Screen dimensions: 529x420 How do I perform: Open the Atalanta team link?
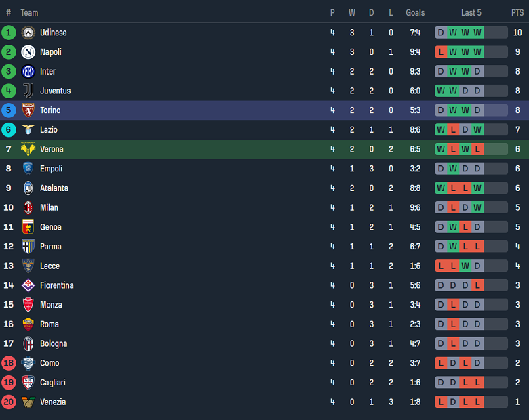(54, 188)
